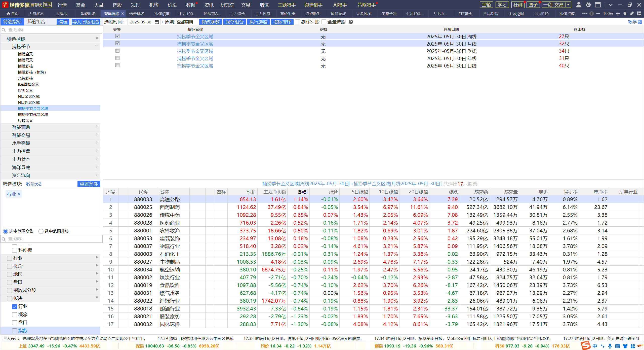Click the 重置条件 button
The width and height of the screenshot is (644, 350).
(x=89, y=184)
